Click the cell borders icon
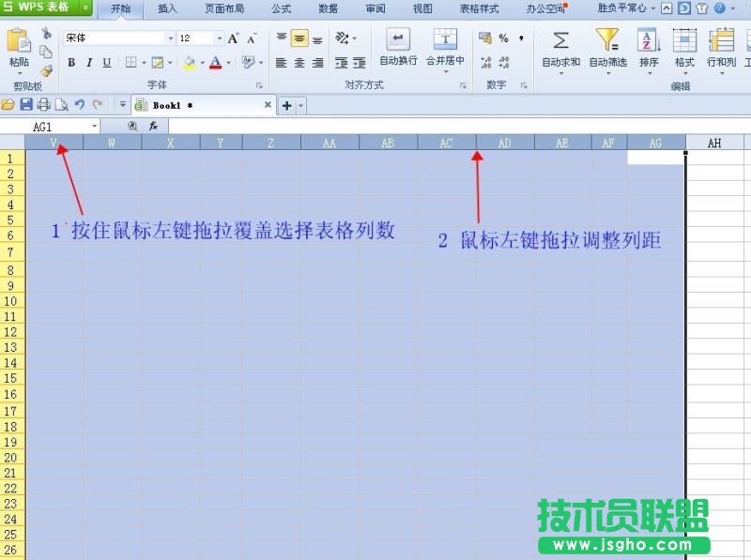Viewport: 751px width, 560px height. click(130, 63)
